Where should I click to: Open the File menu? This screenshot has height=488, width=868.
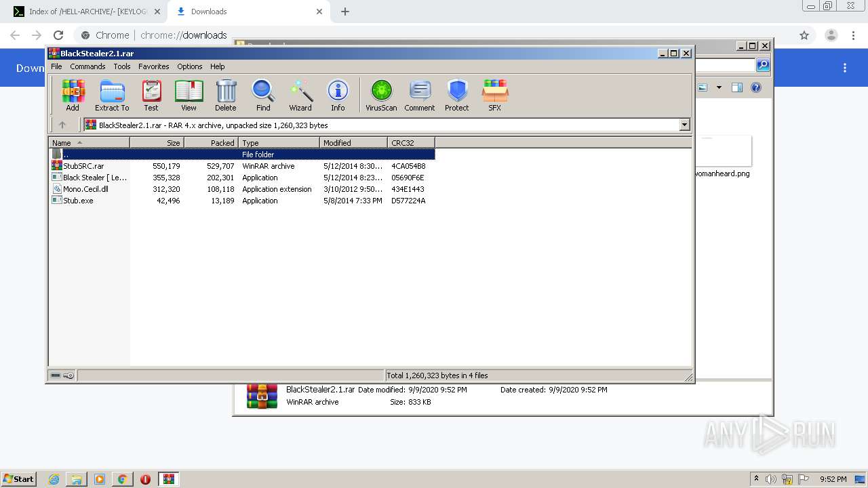56,66
